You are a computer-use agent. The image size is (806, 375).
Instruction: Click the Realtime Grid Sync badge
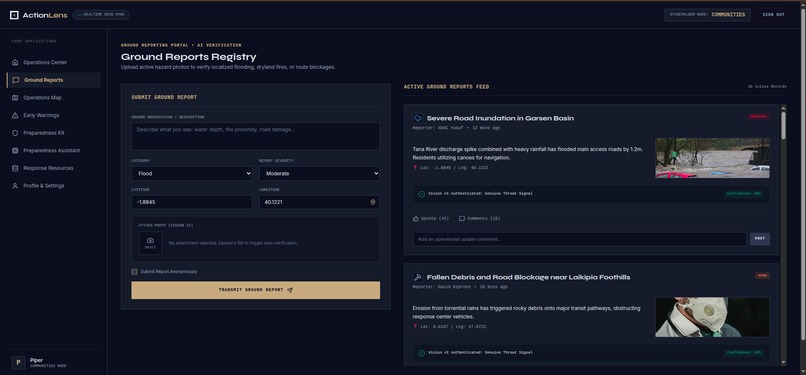(101, 15)
